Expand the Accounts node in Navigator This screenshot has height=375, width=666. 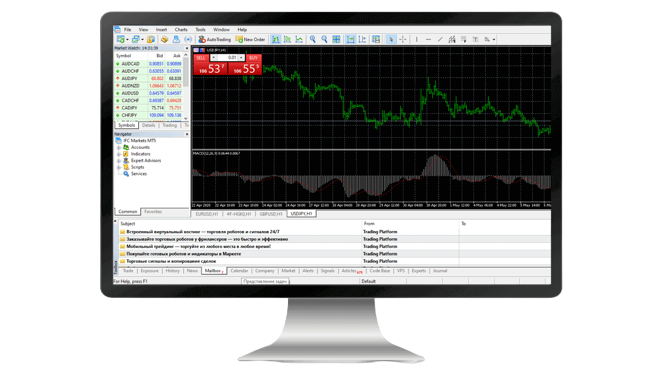point(119,147)
